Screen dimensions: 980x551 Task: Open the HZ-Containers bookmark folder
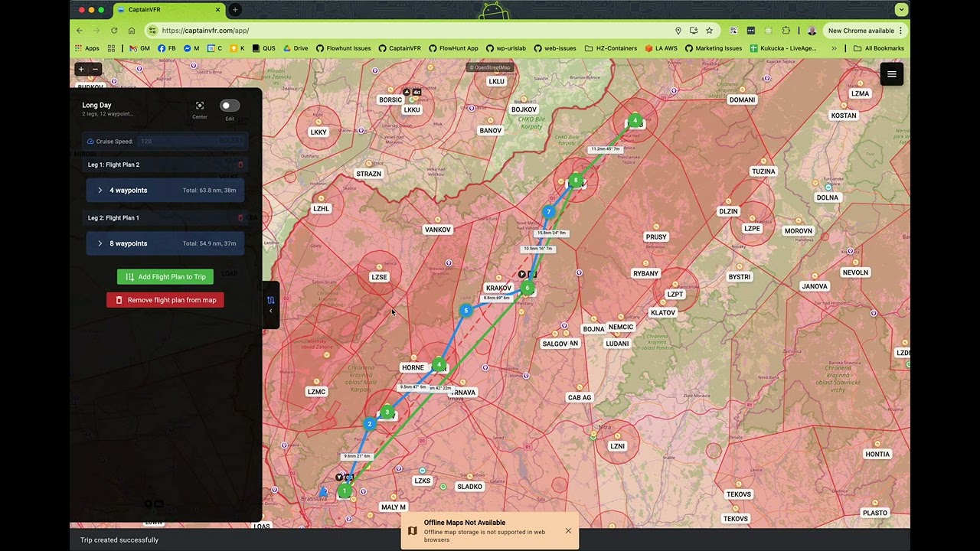coord(611,48)
